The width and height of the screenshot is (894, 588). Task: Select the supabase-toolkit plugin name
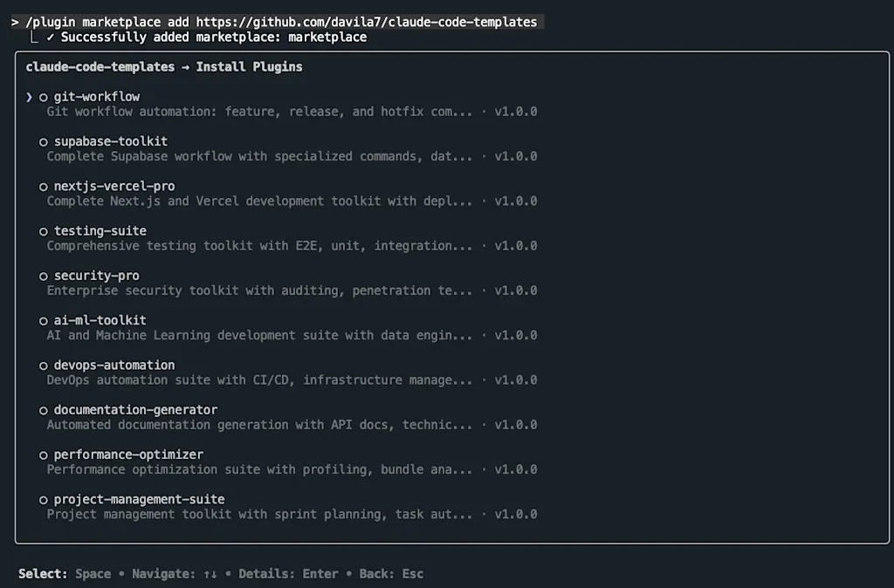[111, 141]
